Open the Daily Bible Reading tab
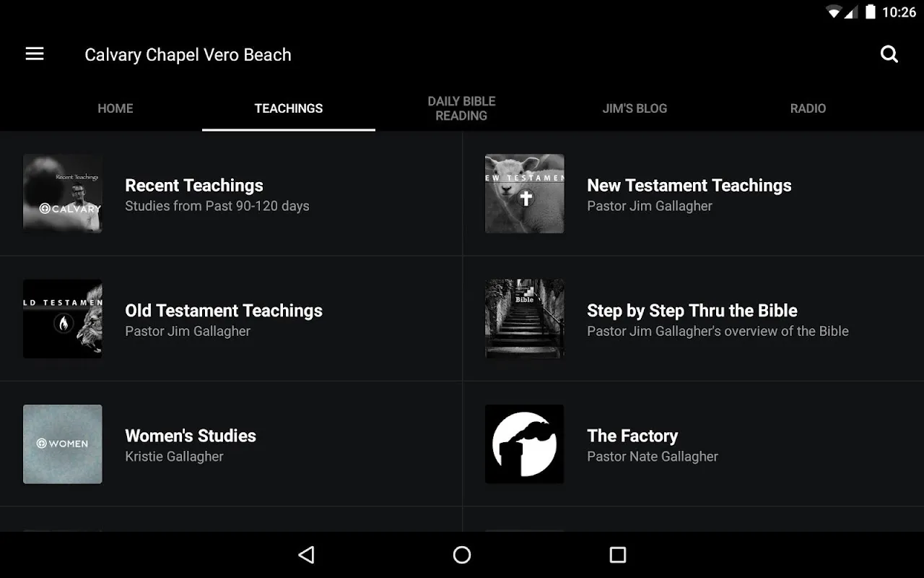This screenshot has height=578, width=924. (x=462, y=108)
